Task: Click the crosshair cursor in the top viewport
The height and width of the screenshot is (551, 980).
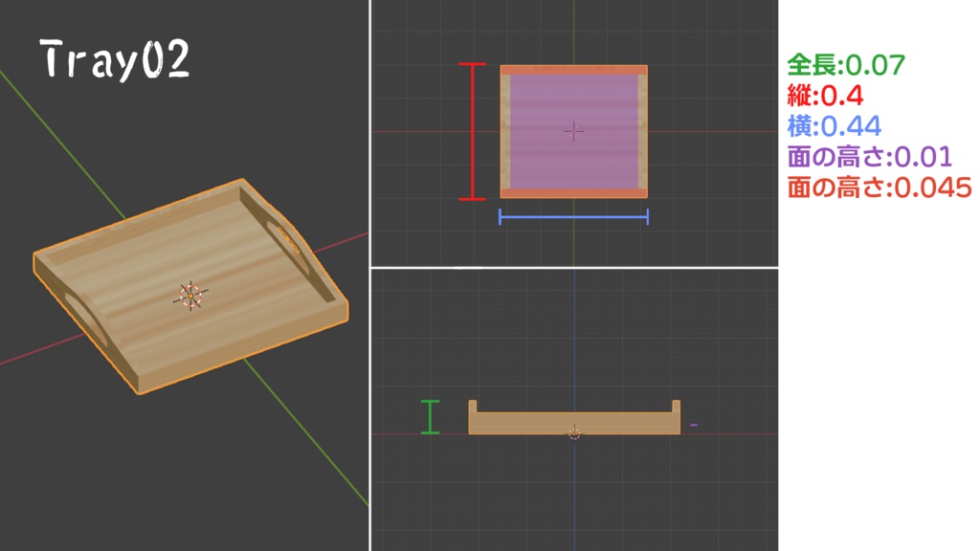Action: 573,132
